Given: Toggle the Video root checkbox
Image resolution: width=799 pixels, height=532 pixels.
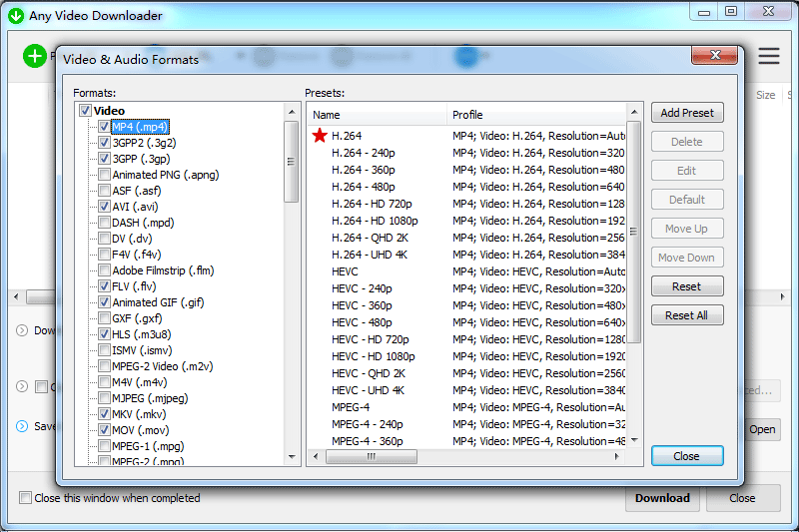Looking at the screenshot, I should coord(85,111).
